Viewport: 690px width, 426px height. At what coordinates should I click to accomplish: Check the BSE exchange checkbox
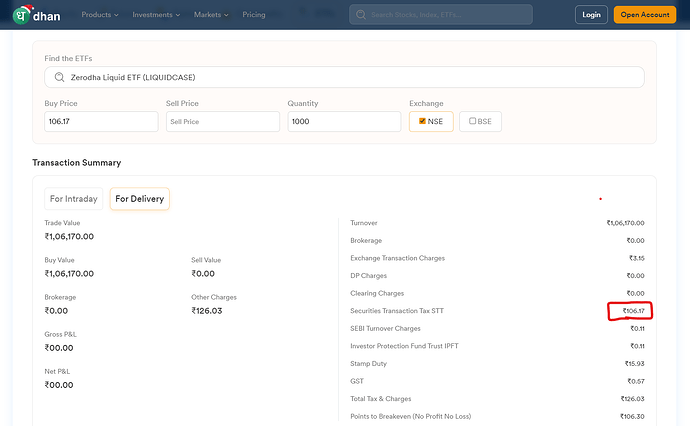tap(472, 121)
